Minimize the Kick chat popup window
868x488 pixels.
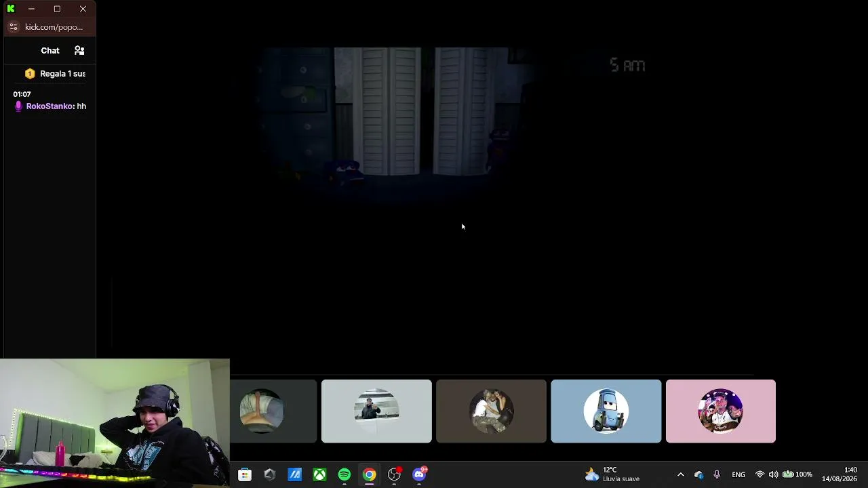click(x=31, y=9)
